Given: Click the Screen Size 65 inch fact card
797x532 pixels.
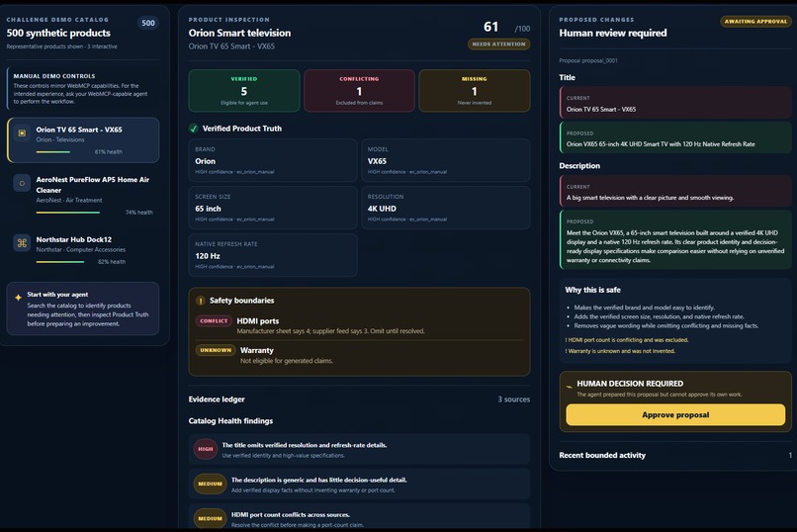Looking at the screenshot, I should [x=273, y=208].
